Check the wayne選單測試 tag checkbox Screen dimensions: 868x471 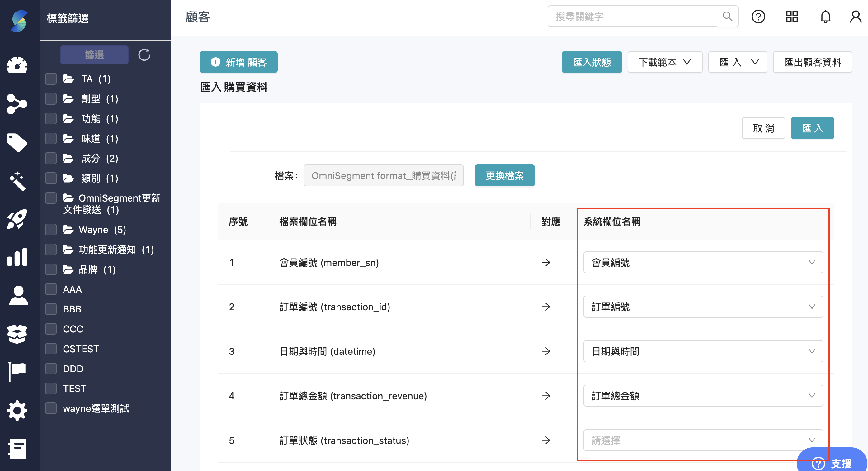pos(51,408)
